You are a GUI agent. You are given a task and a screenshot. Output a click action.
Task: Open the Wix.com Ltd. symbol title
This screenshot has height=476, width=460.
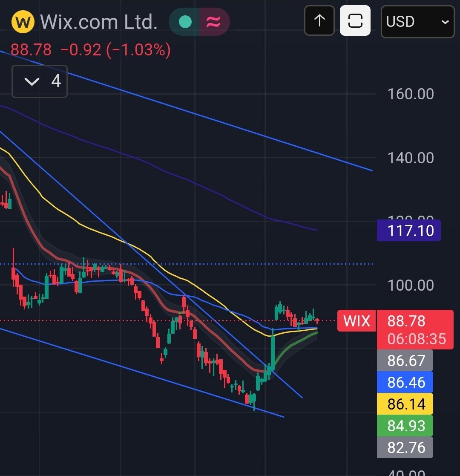(99, 22)
